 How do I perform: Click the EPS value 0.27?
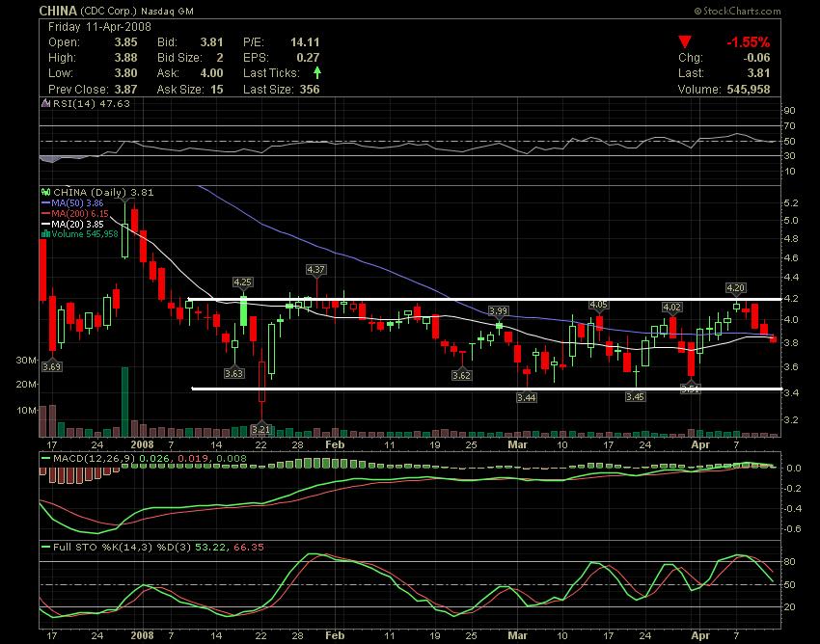308,58
